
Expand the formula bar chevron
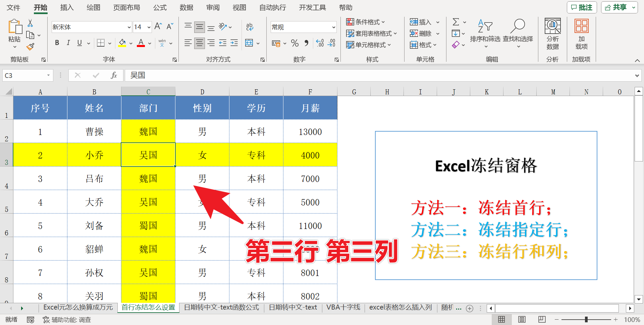[637, 76]
